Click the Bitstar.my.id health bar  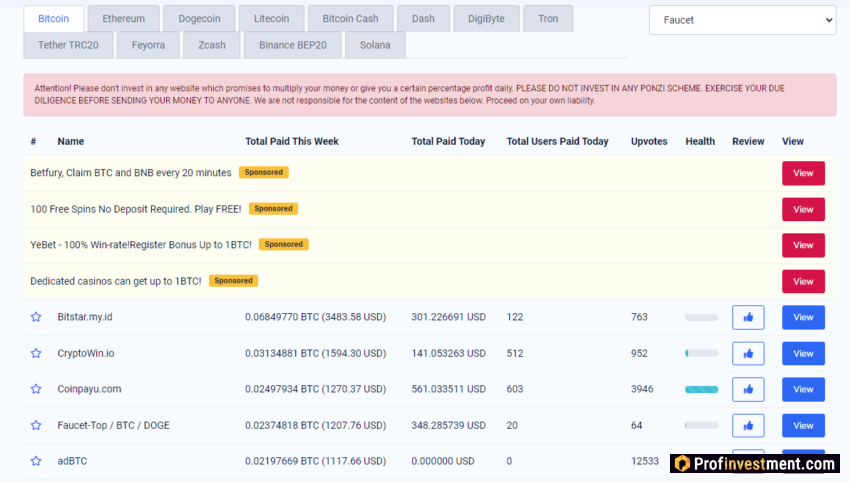701,318
